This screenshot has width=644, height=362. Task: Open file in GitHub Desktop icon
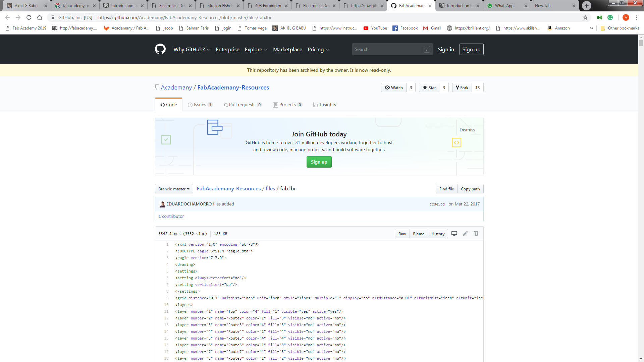454,234
